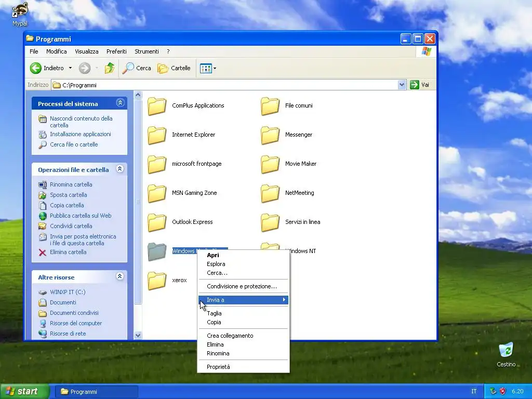
Task: Open the Mypal desktop shortcut
Action: coord(20,14)
